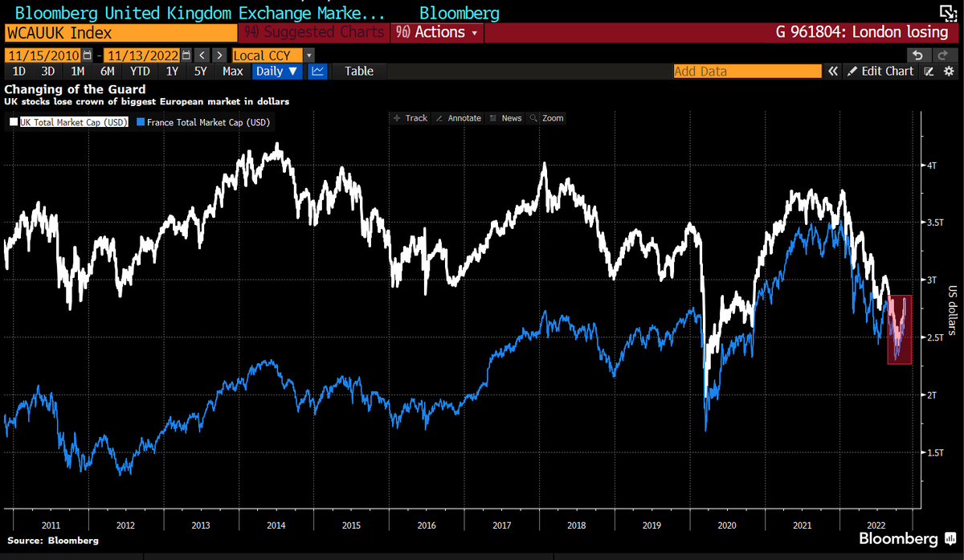This screenshot has height=560, width=964.
Task: Collapse panel with double left chevrons
Action: 833,72
